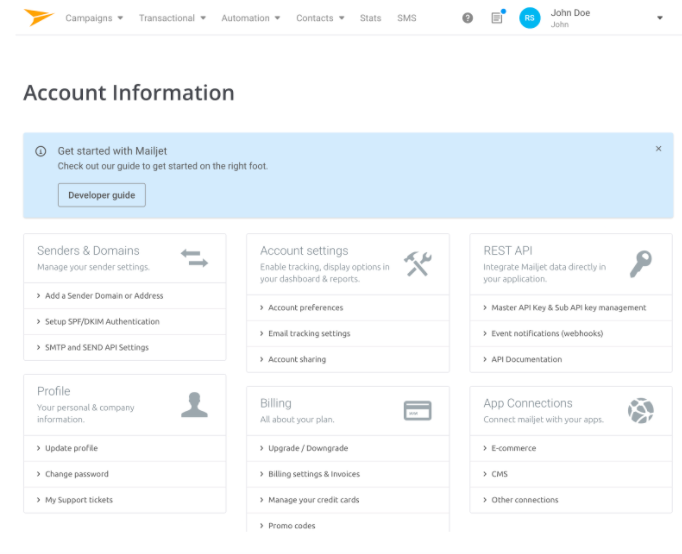Expand the John Doe account dropdown arrow

pos(659,18)
